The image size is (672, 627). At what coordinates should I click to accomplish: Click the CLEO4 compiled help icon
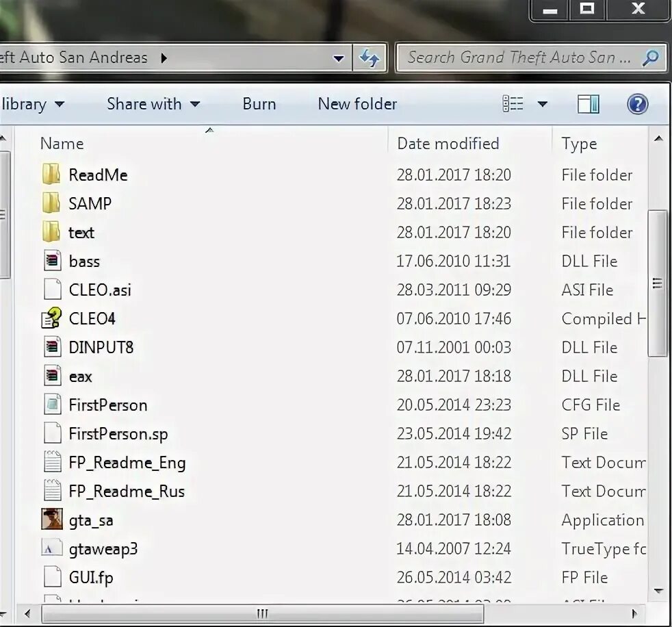click(x=51, y=318)
